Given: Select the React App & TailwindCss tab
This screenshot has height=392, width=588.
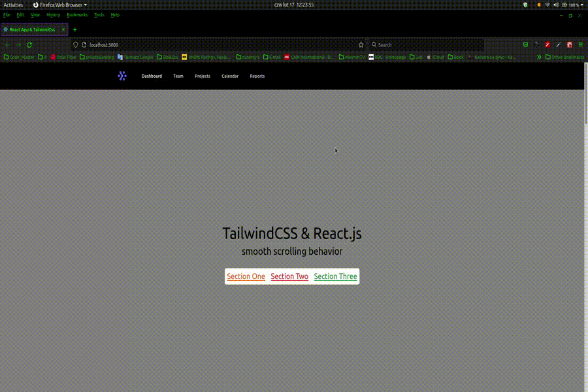Looking at the screenshot, I should pos(34,29).
